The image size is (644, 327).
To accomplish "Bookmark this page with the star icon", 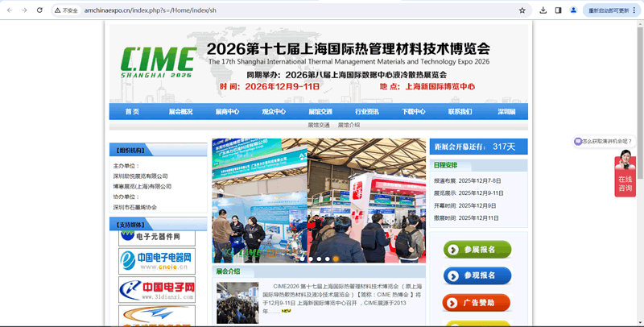I will pos(522,10).
